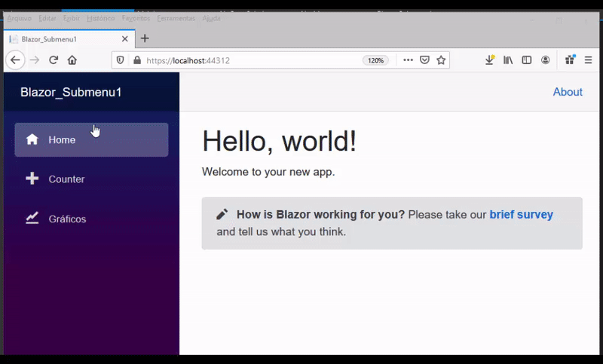603x364 pixels.
Task: Follow the brief survey link
Action: pos(521,215)
